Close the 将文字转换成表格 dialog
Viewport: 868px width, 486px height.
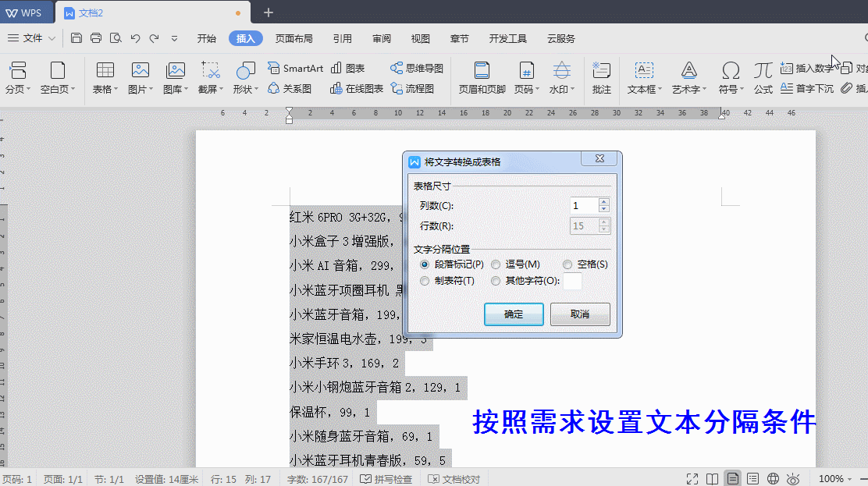[x=599, y=158]
